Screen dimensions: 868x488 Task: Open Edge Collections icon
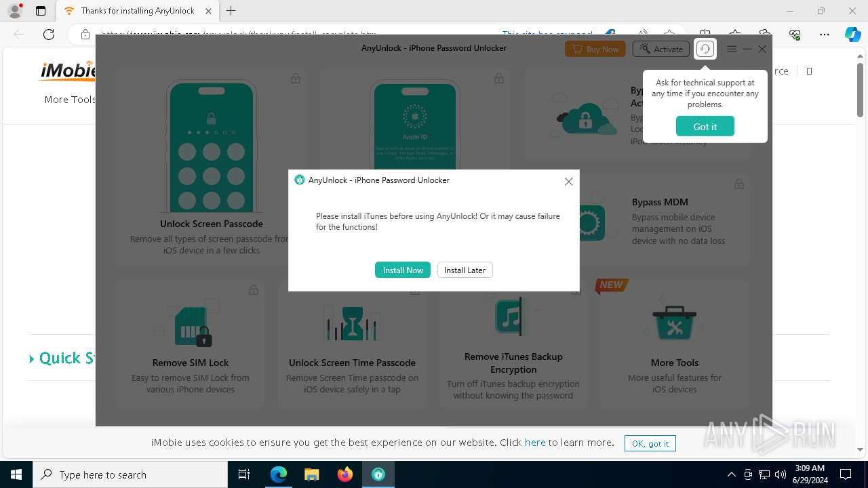(765, 34)
